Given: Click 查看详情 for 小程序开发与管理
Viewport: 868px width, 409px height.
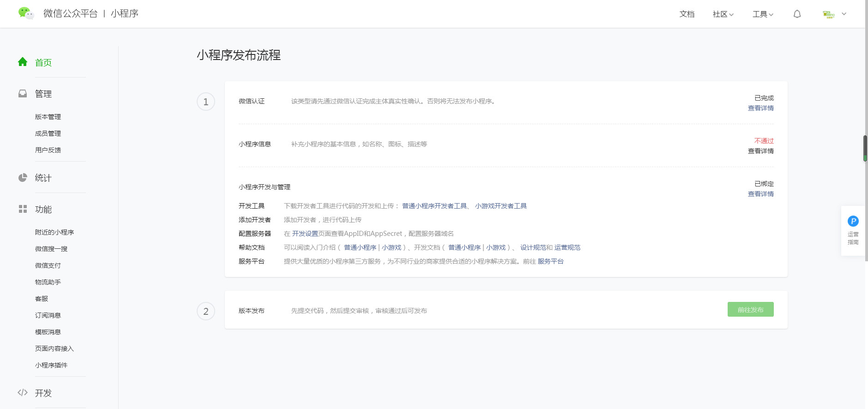Looking at the screenshot, I should [x=761, y=194].
